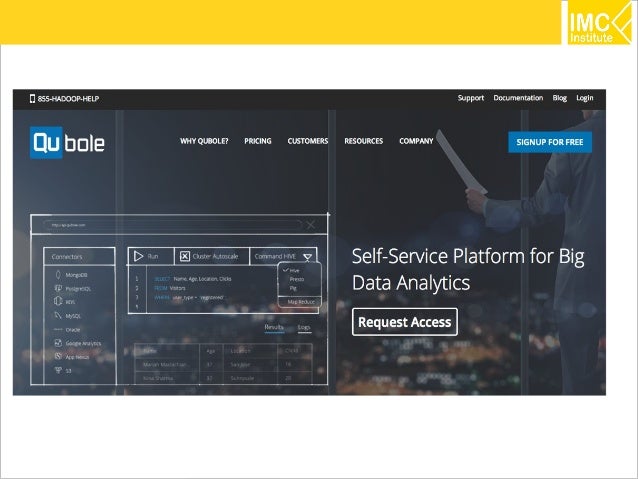
Task: Open the WHY QUBOLE? menu
Action: pos(204,141)
